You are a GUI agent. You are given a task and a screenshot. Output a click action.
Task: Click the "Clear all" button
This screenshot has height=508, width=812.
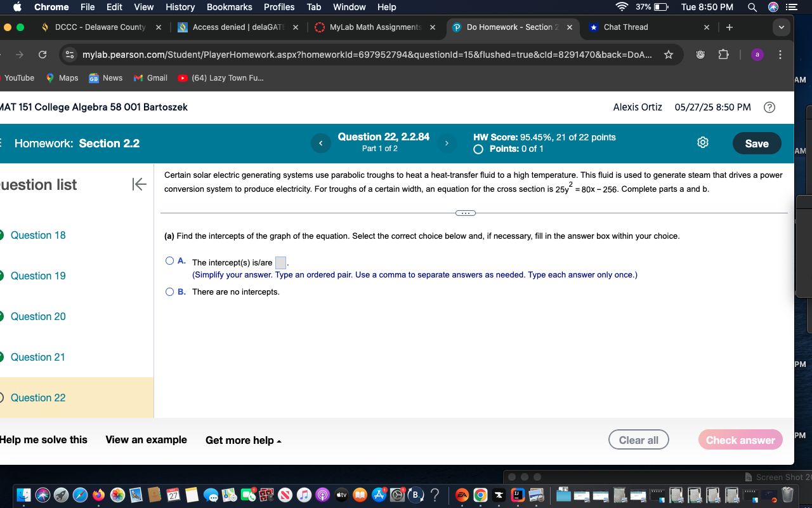638,439
